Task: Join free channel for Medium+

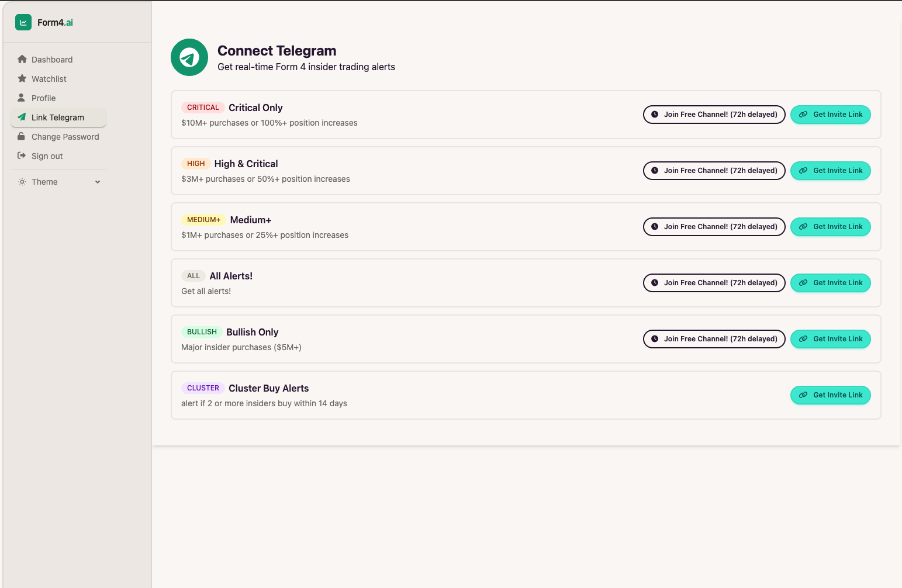Action: click(x=714, y=227)
